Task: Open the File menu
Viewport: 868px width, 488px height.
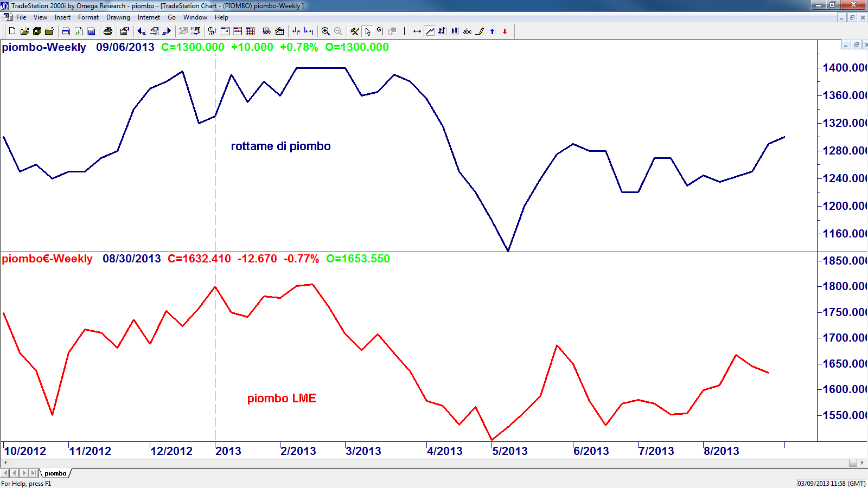Action: coord(21,17)
